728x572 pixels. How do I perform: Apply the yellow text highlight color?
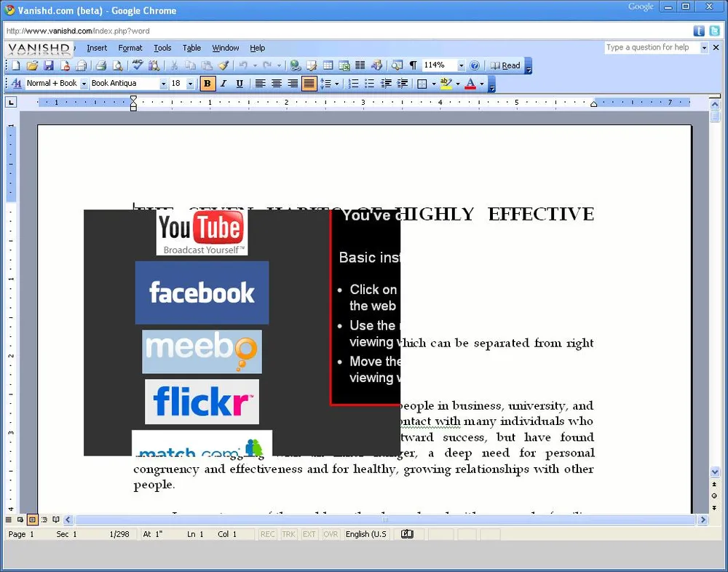point(446,84)
